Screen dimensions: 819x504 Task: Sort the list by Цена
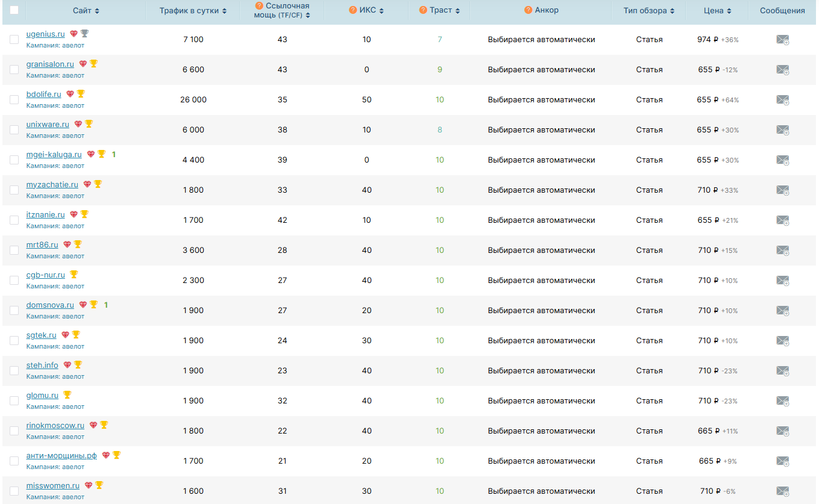[x=717, y=11]
